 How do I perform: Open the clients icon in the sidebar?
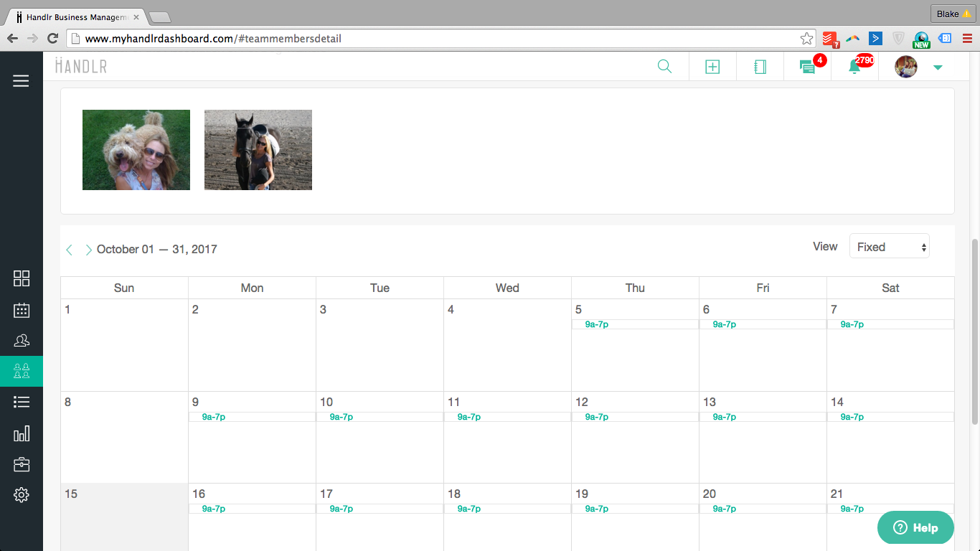coord(22,340)
